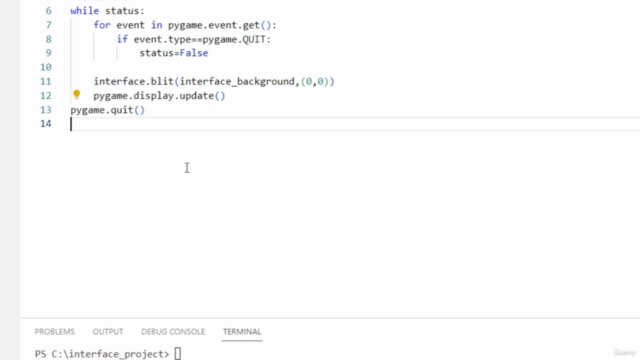Click the lightbulb code action icon
This screenshot has width=640, height=360.
[76, 95]
